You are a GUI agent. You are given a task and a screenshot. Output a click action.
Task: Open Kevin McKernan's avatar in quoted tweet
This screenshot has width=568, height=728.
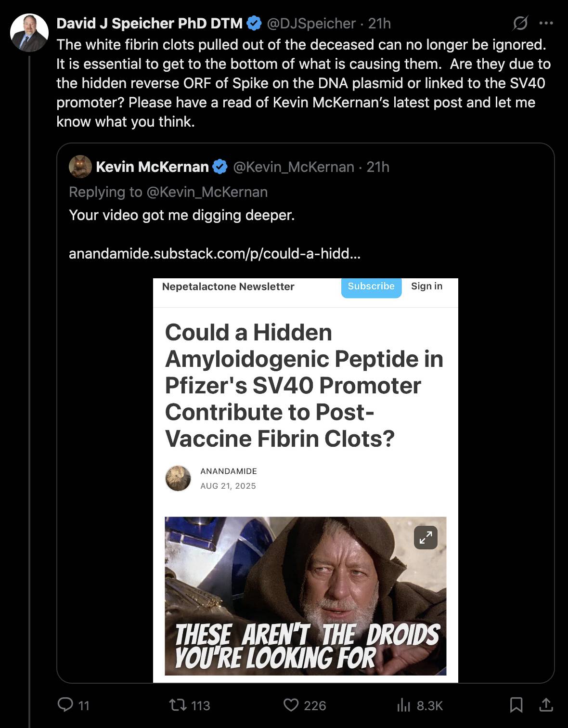[80, 167]
